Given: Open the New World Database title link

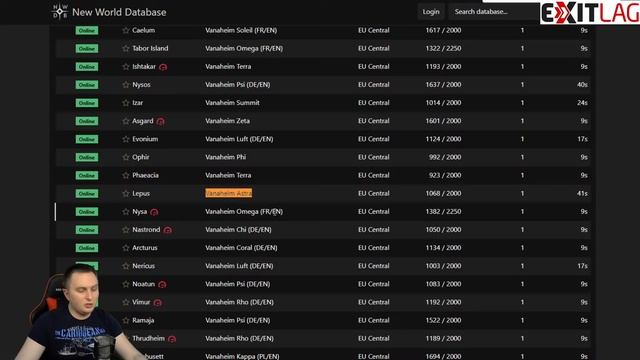Looking at the screenshot, I should click(x=119, y=12).
